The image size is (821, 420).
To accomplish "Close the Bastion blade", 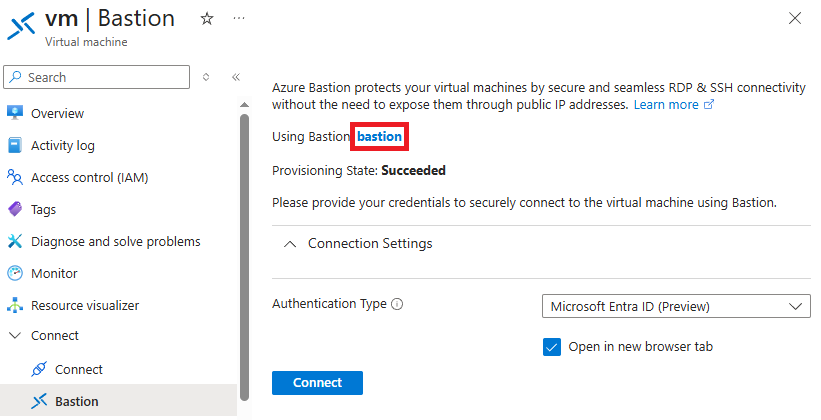I will tap(794, 18).
